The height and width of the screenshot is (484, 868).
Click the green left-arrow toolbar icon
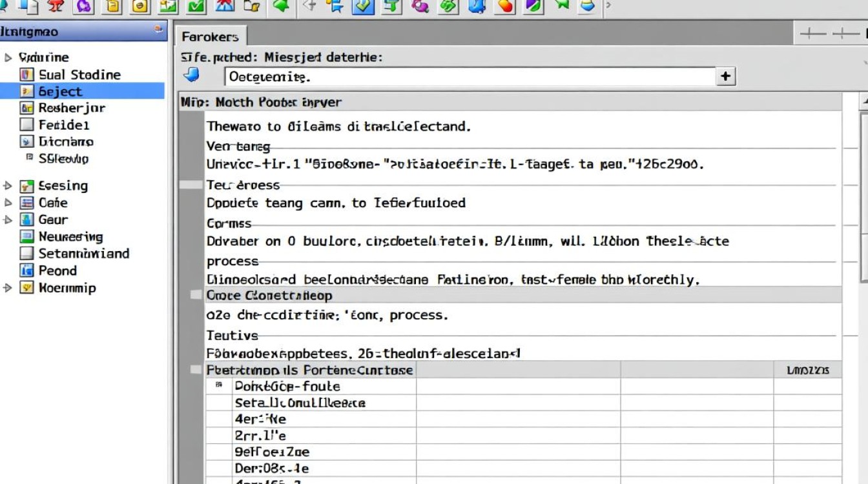click(x=281, y=6)
